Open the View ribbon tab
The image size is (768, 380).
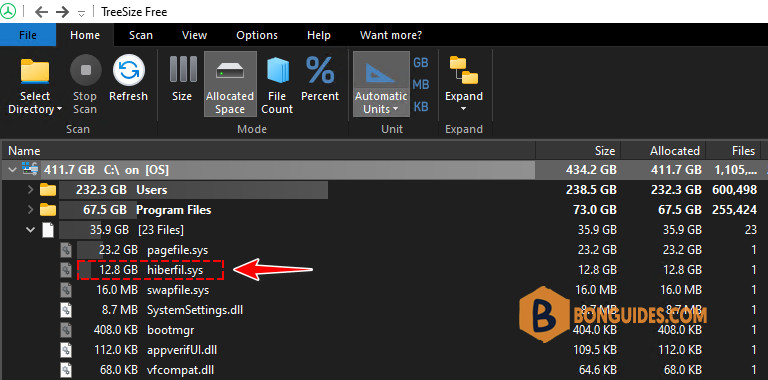(194, 35)
